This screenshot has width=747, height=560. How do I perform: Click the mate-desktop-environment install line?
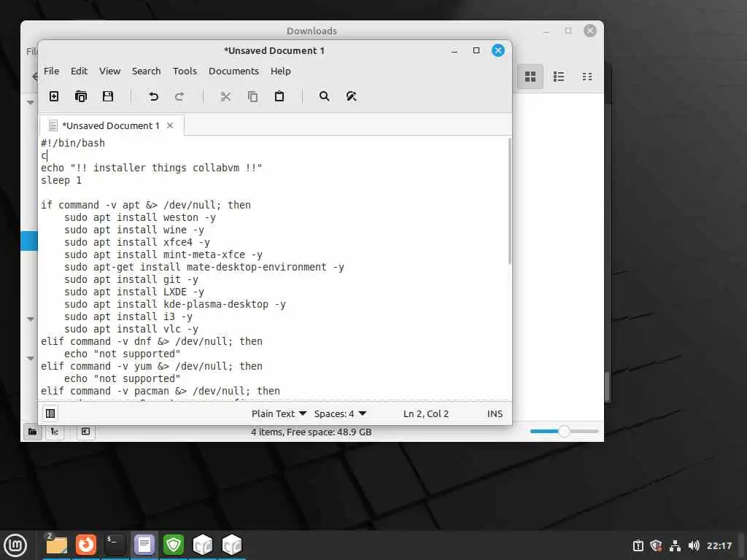coord(204,267)
